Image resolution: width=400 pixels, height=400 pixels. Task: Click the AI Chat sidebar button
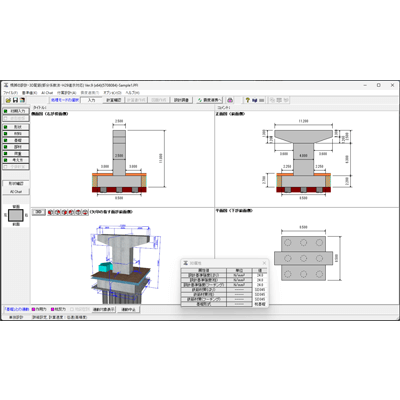pos(16,192)
